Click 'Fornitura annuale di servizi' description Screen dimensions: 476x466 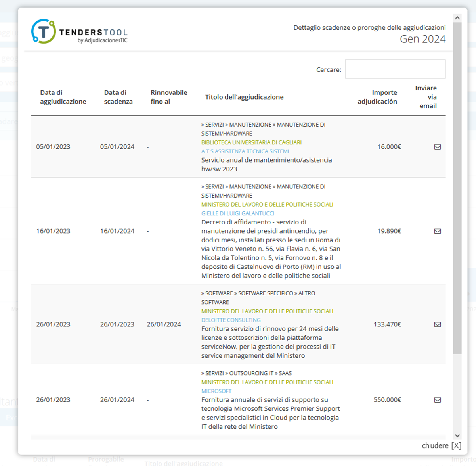[x=271, y=413]
